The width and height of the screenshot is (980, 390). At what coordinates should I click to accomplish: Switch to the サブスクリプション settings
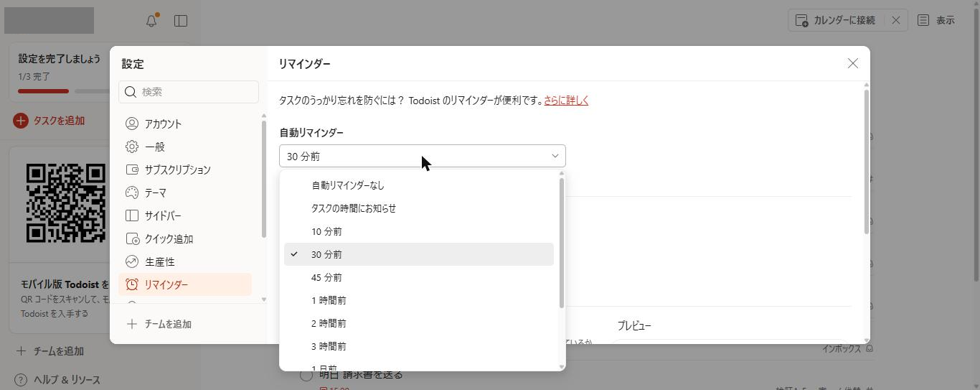pyautogui.click(x=185, y=170)
